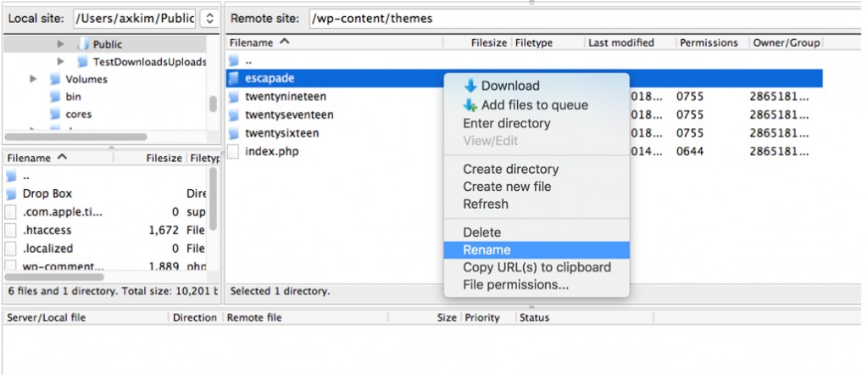This screenshot has height=375, width=868.
Task: Choose Download from the context menu
Action: click(x=510, y=86)
